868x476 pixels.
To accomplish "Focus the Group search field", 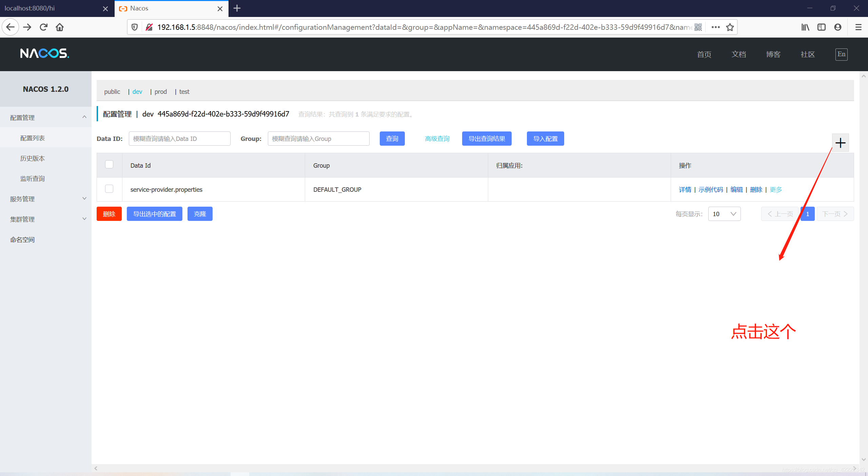I will [x=318, y=139].
